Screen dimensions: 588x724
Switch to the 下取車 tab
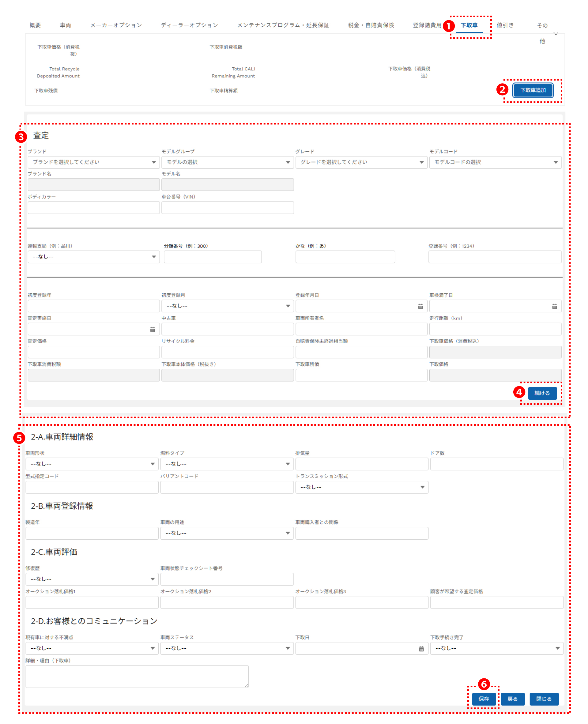pos(469,25)
